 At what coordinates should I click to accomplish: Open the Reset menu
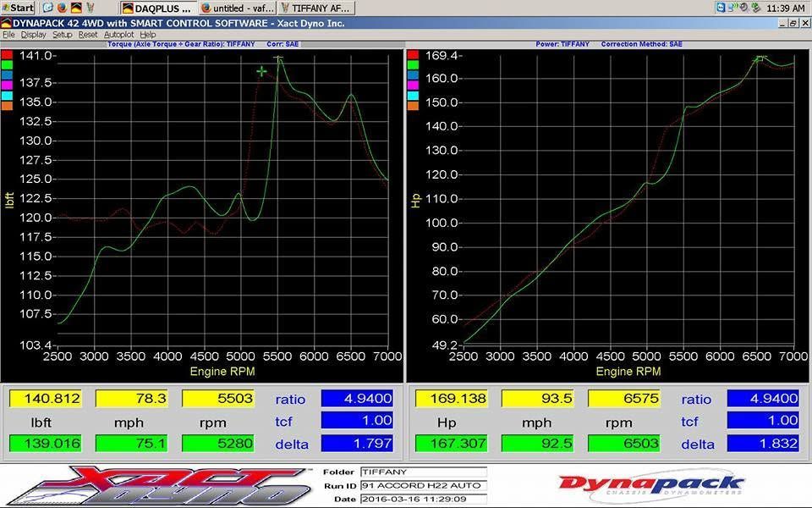pos(87,35)
